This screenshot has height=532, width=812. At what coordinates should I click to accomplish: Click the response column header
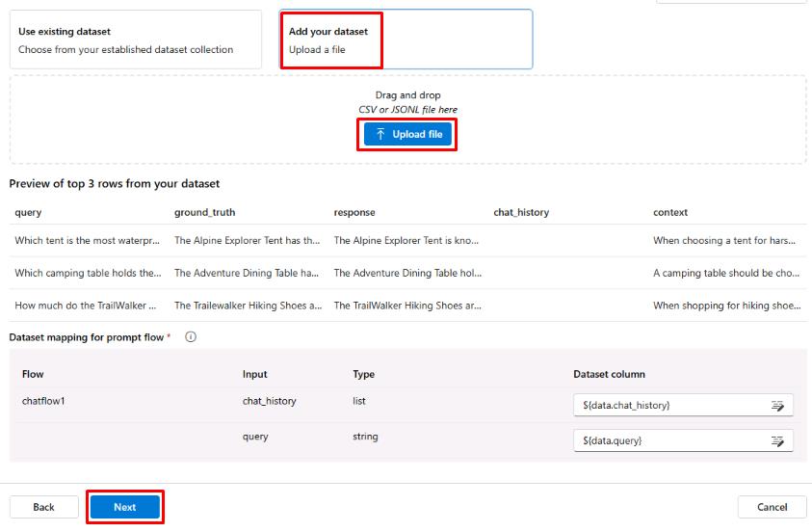pyautogui.click(x=354, y=212)
